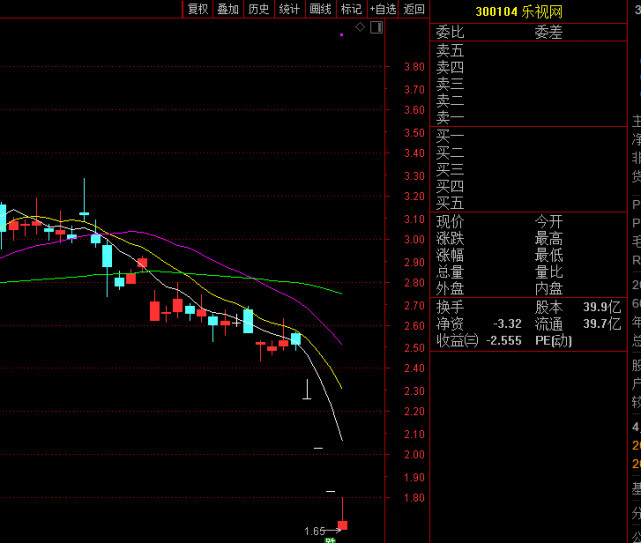Click the 返回 back button
The image size is (641, 543).
click(414, 9)
